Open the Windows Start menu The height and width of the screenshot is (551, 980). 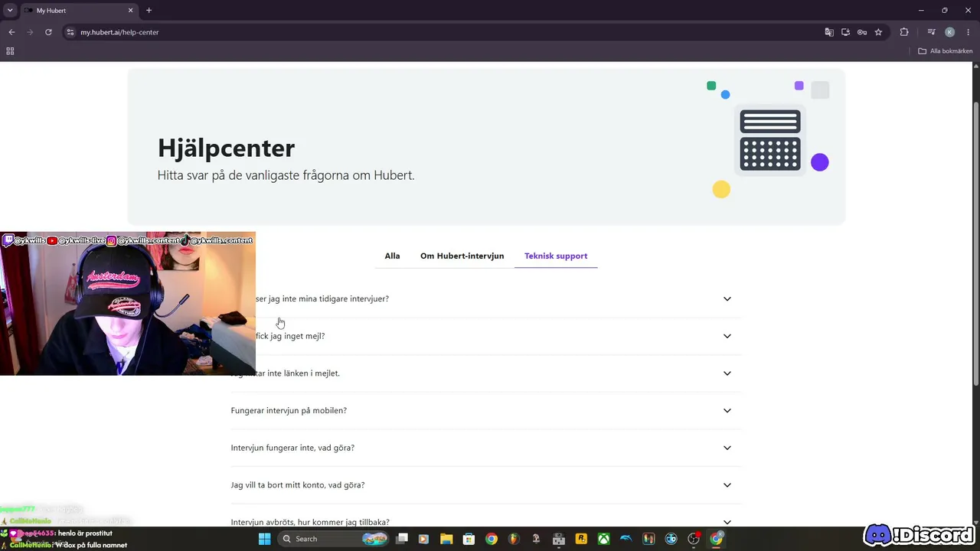click(264, 539)
